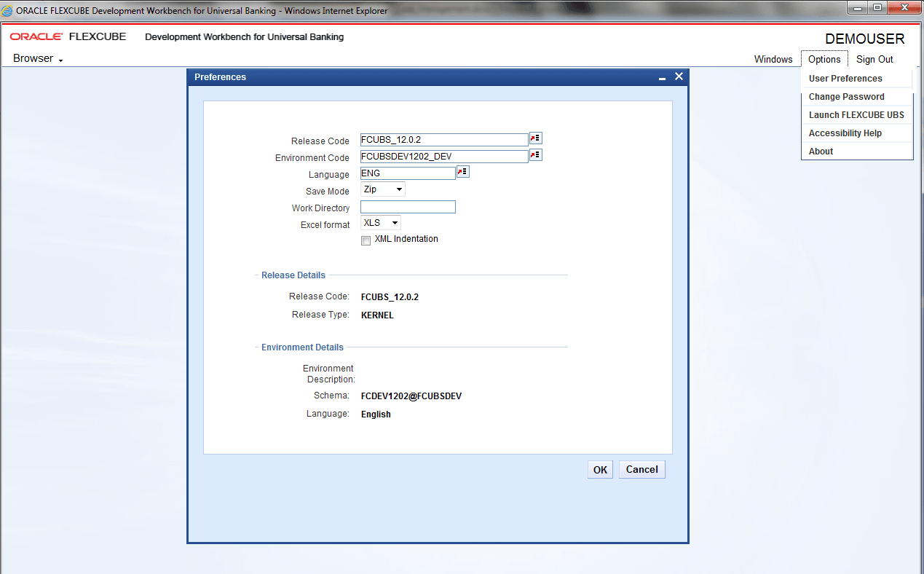This screenshot has width=924, height=574.
Task: Select About in Options menu
Action: point(857,152)
